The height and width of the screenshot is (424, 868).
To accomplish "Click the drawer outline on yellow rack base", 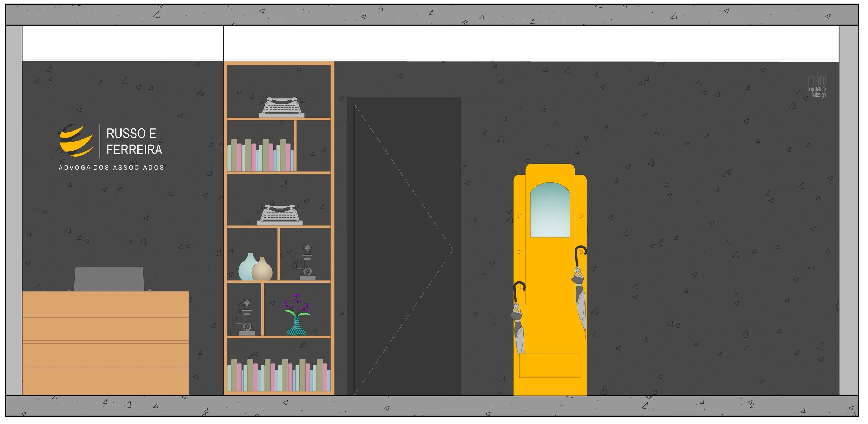I will click(x=550, y=365).
